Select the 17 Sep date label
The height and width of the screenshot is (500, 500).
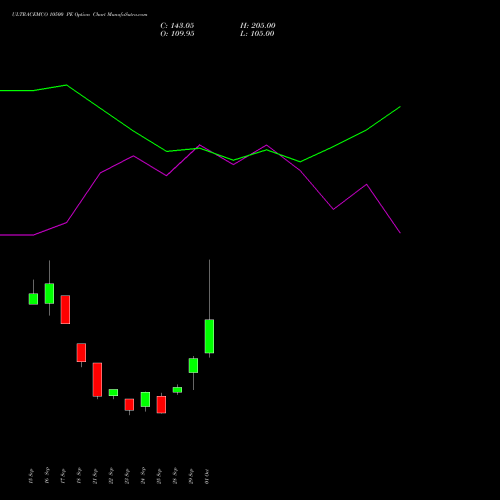[63, 476]
